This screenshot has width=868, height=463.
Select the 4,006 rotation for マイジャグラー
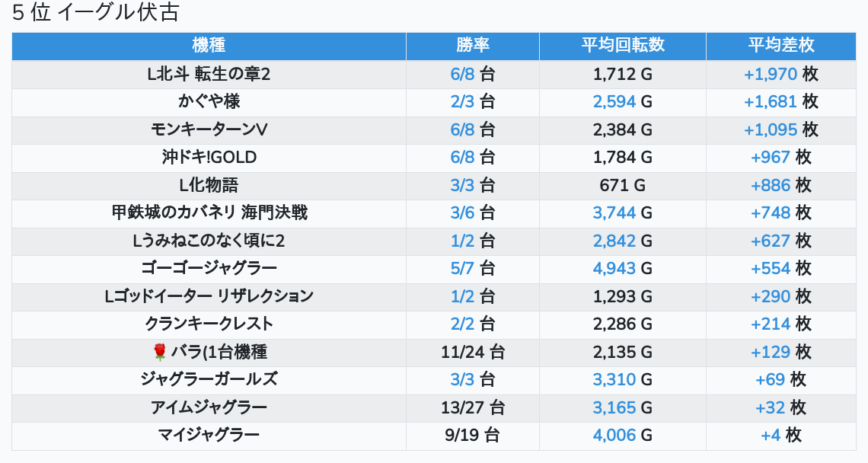click(614, 435)
